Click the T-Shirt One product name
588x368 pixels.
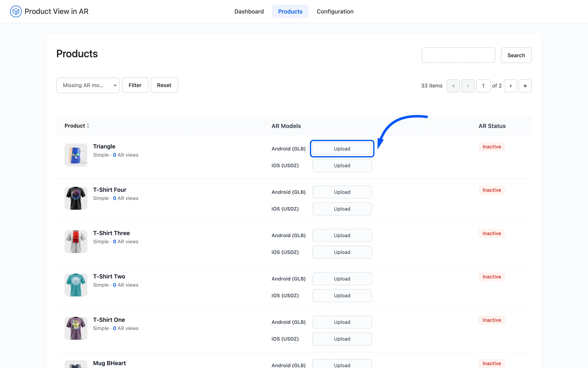click(109, 320)
